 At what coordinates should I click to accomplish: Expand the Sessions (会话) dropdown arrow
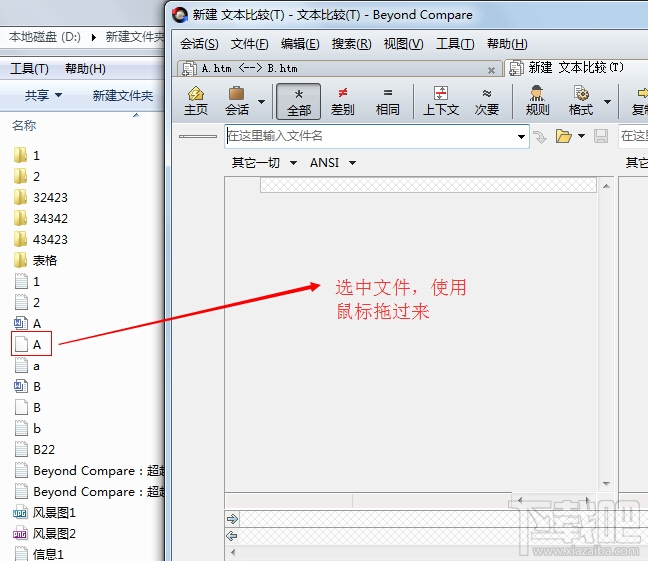pyautogui.click(x=261, y=102)
